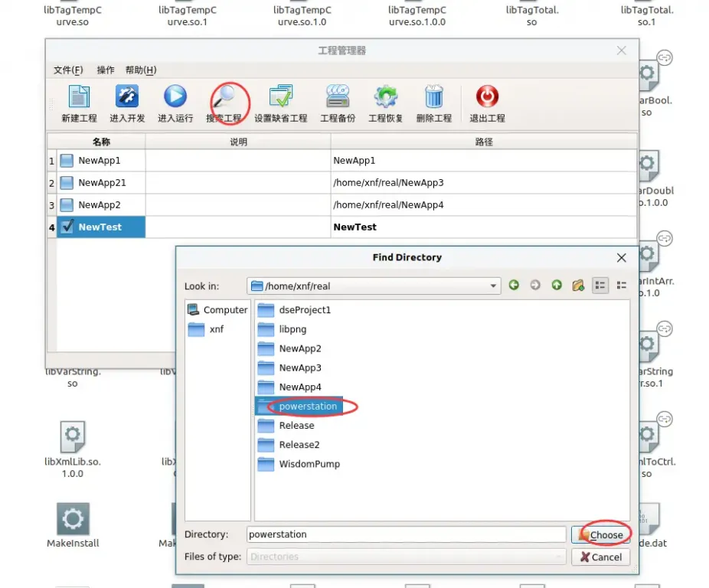Screen dimensions: 709x588
Task: Select the Release folder
Action: pos(286,426)
